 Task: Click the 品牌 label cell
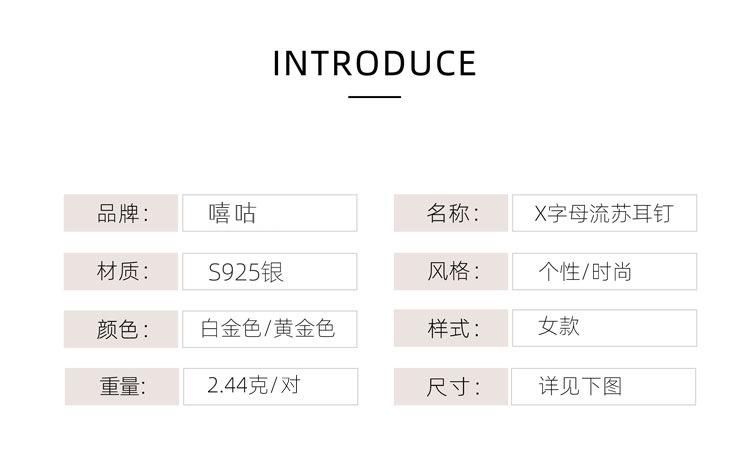pyautogui.click(x=121, y=213)
